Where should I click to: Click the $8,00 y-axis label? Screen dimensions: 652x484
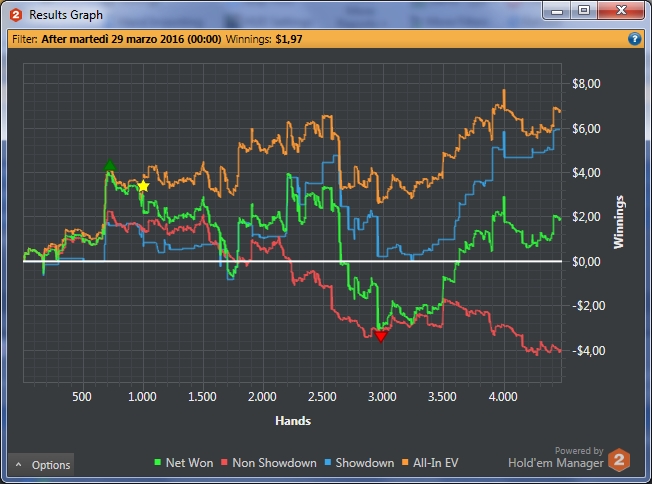click(x=586, y=84)
